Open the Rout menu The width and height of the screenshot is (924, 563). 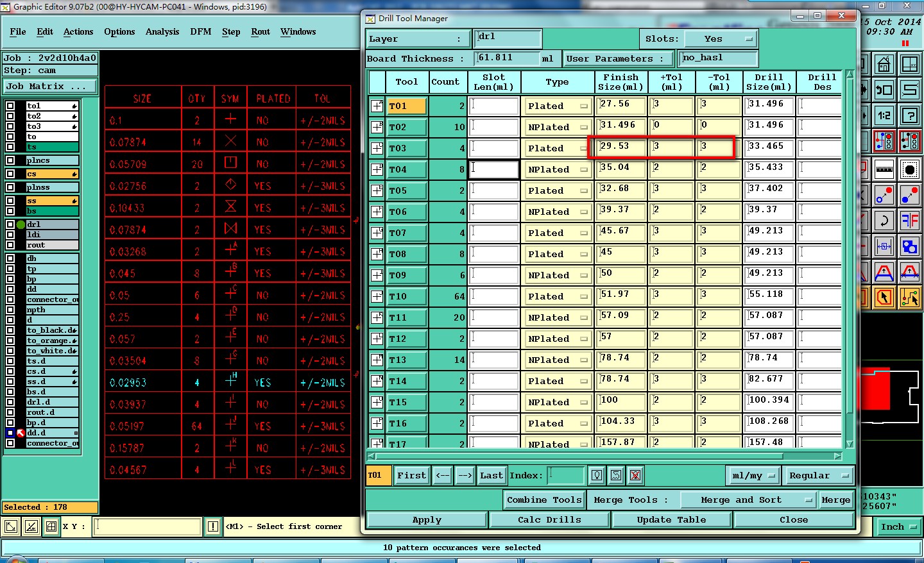click(x=261, y=31)
